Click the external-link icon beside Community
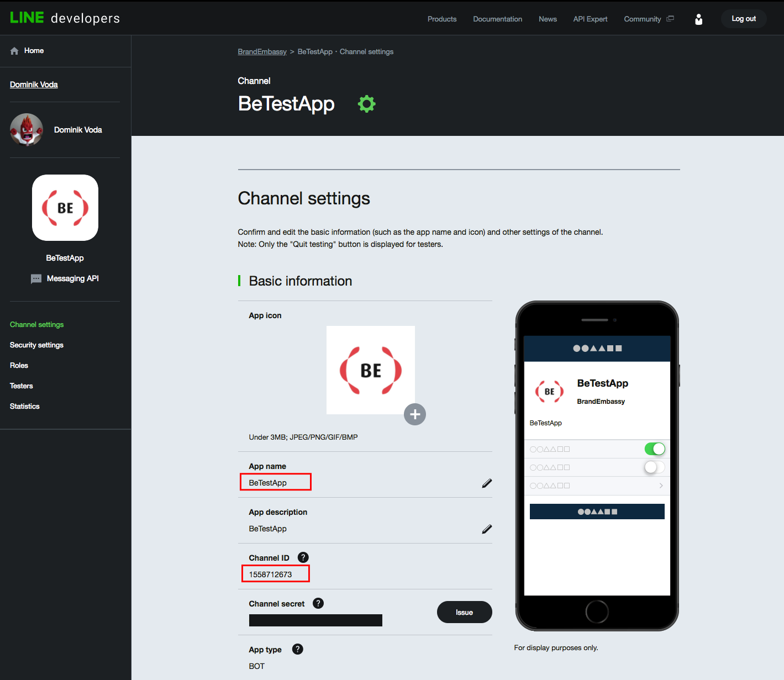This screenshot has height=680, width=784. [x=670, y=18]
